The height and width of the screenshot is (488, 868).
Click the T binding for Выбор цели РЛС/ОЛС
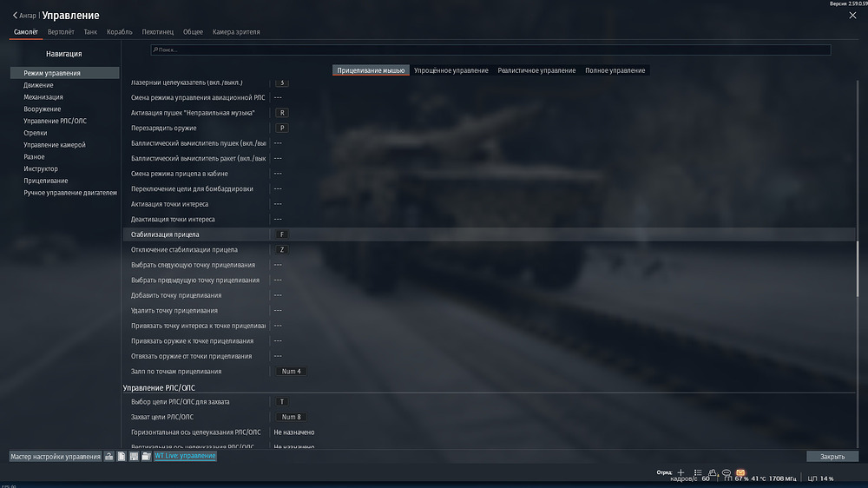coord(282,402)
